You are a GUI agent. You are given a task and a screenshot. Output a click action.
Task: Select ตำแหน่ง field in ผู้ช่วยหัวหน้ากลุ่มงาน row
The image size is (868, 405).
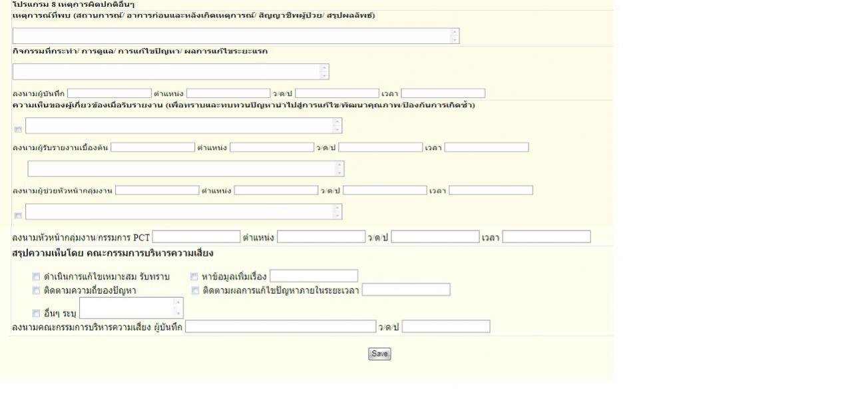pos(276,191)
